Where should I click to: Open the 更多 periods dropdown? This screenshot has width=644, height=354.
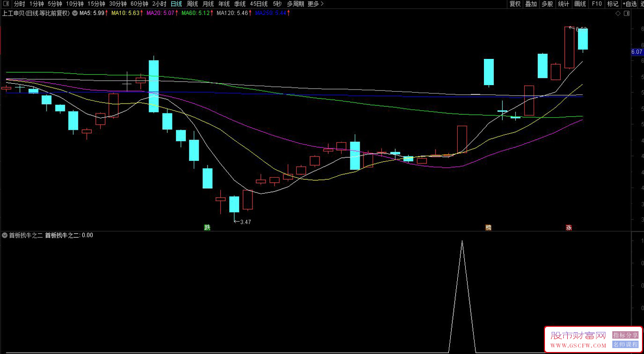point(316,3)
